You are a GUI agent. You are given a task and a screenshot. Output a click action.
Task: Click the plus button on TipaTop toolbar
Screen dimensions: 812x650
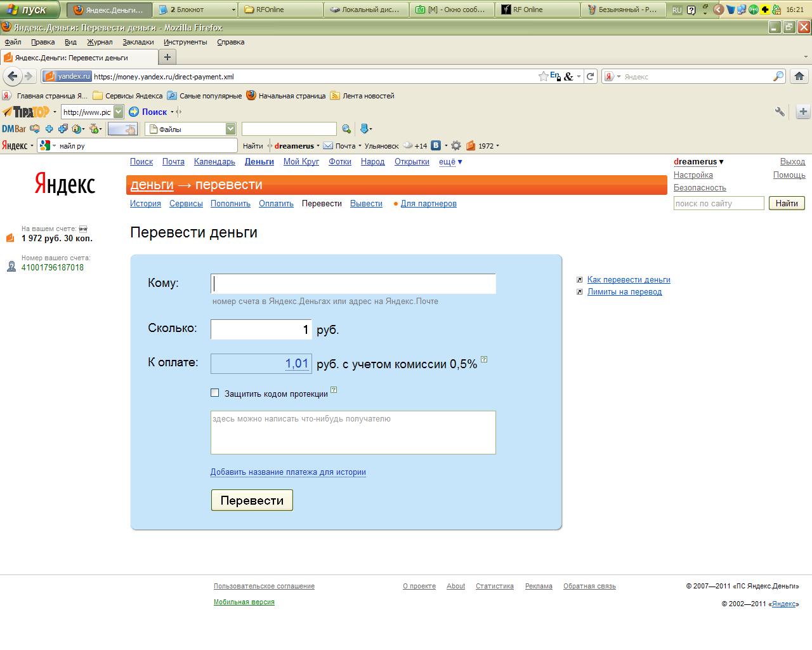(803, 112)
